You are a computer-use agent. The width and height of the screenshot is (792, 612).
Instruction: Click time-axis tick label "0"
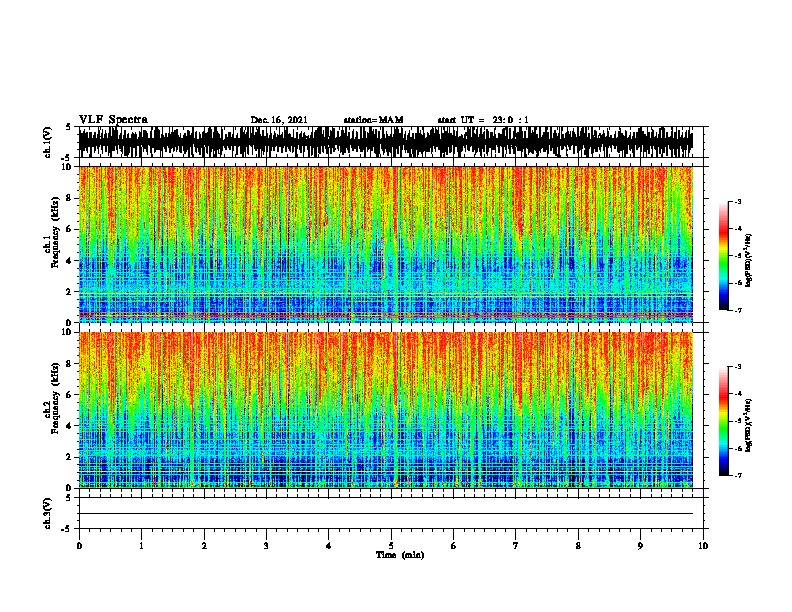[x=79, y=546]
